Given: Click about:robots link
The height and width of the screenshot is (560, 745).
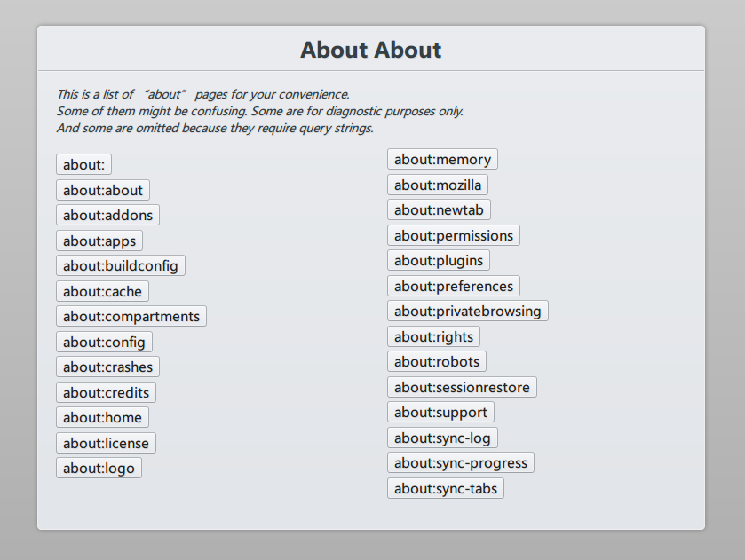Looking at the screenshot, I should point(436,362).
